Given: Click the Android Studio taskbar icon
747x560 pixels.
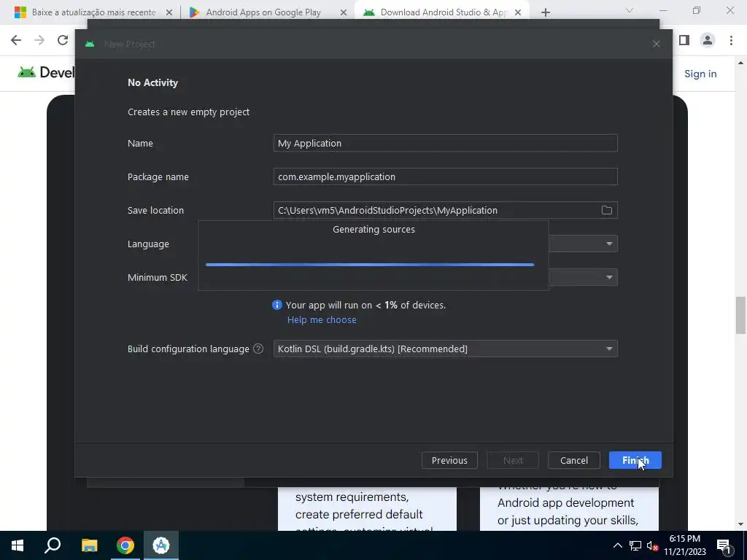Looking at the screenshot, I should [x=161, y=545].
